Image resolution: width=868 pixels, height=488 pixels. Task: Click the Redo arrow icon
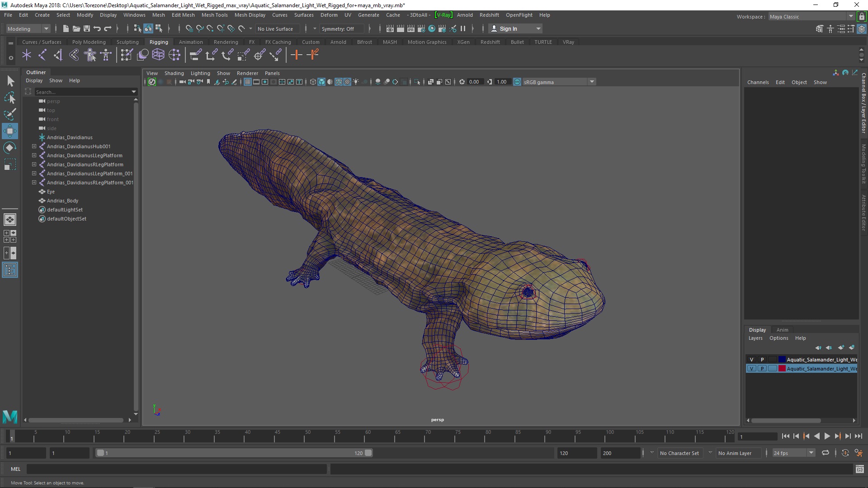coord(108,28)
